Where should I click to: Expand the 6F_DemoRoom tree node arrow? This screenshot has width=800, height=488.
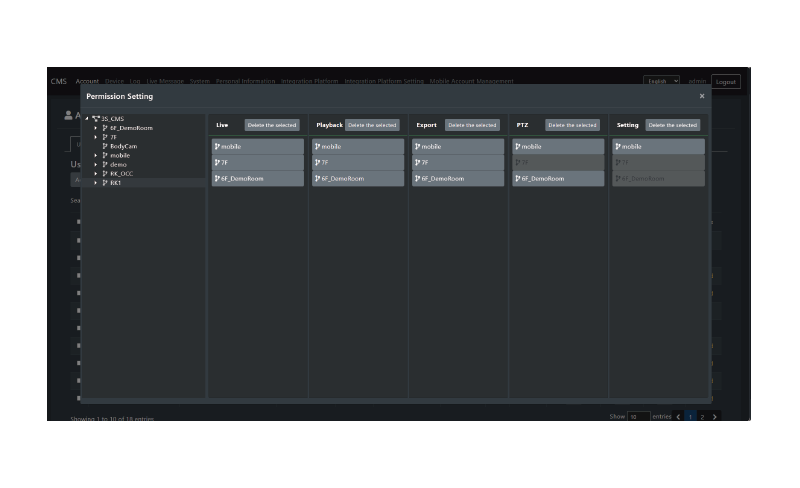pyautogui.click(x=96, y=128)
